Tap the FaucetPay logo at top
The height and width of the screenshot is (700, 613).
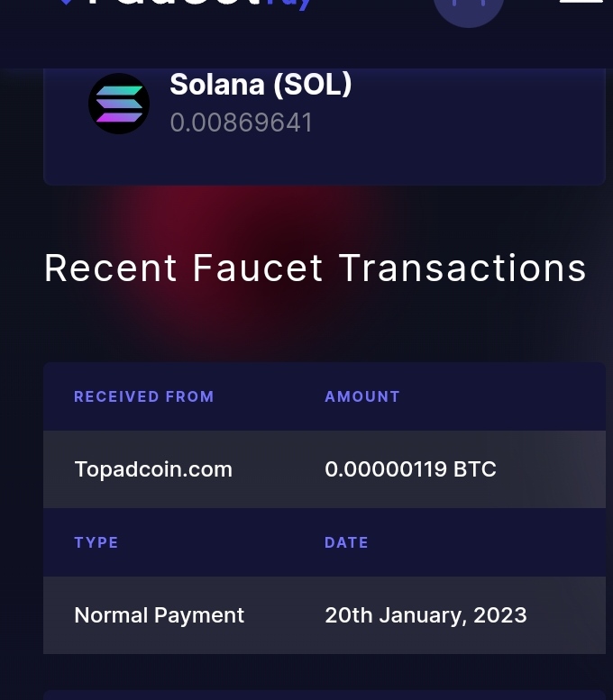[x=186, y=5]
